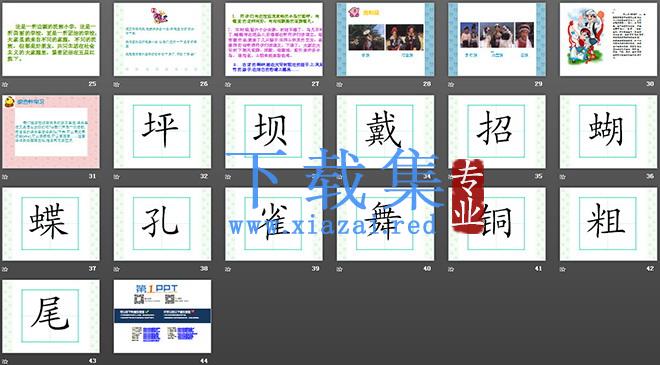Select slide 31 with pink border
Screen dimensions: 660x365
[51, 131]
